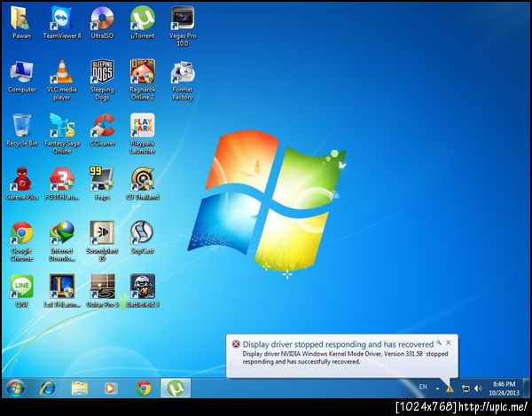Select the Soundplant 39 shortcut
532x416 pixels.
[x=102, y=241]
